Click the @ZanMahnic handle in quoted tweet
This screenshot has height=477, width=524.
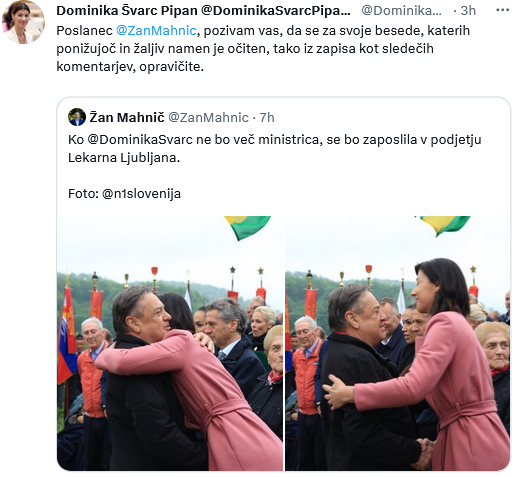(x=208, y=118)
